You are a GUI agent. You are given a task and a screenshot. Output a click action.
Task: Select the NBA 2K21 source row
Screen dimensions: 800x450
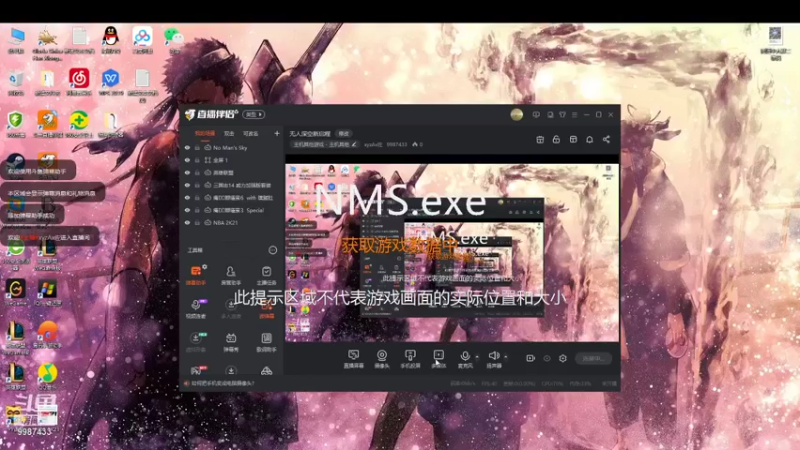[232, 222]
